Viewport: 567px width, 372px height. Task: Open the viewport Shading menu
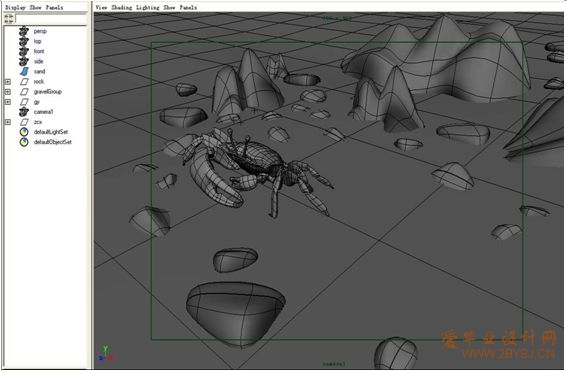122,7
